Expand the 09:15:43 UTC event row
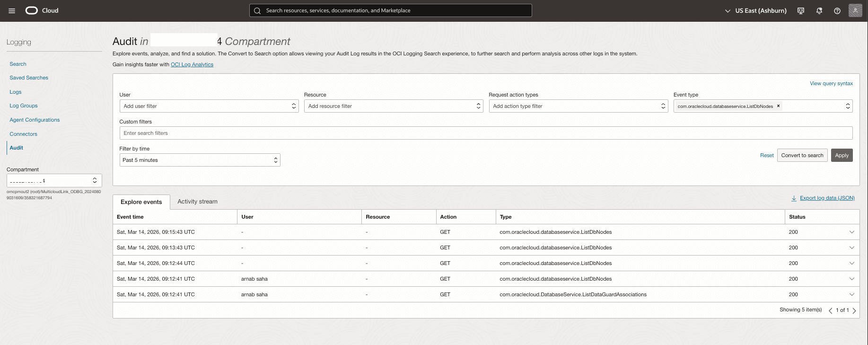868x345 pixels. click(852, 232)
